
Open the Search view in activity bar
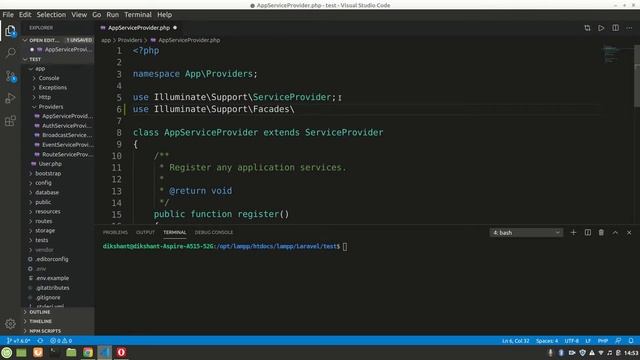[x=11, y=53]
